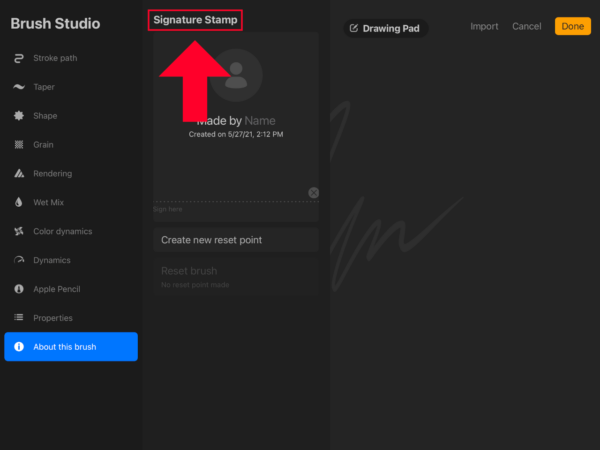The image size is (600, 450).
Task: Open the Dynamics gauge icon
Action: tap(19, 260)
